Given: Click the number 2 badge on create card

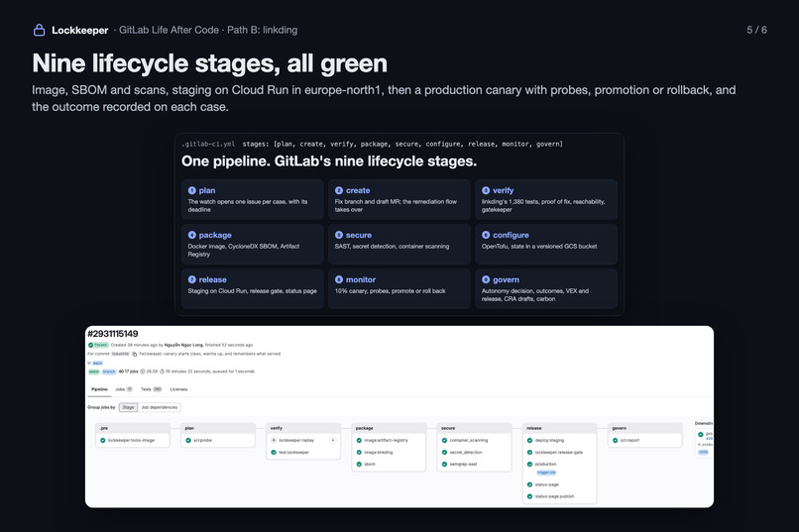Looking at the screenshot, I should pos(339,190).
